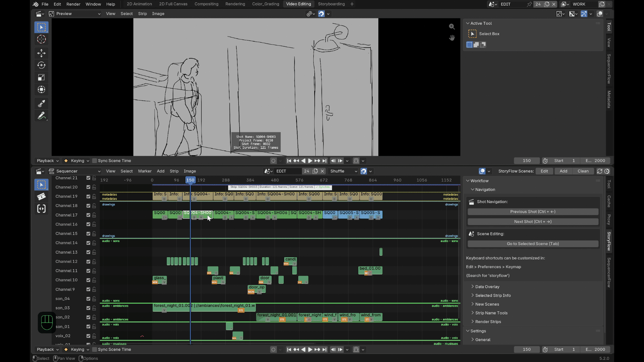Click the zoom magnifier icon in preview

[452, 26]
